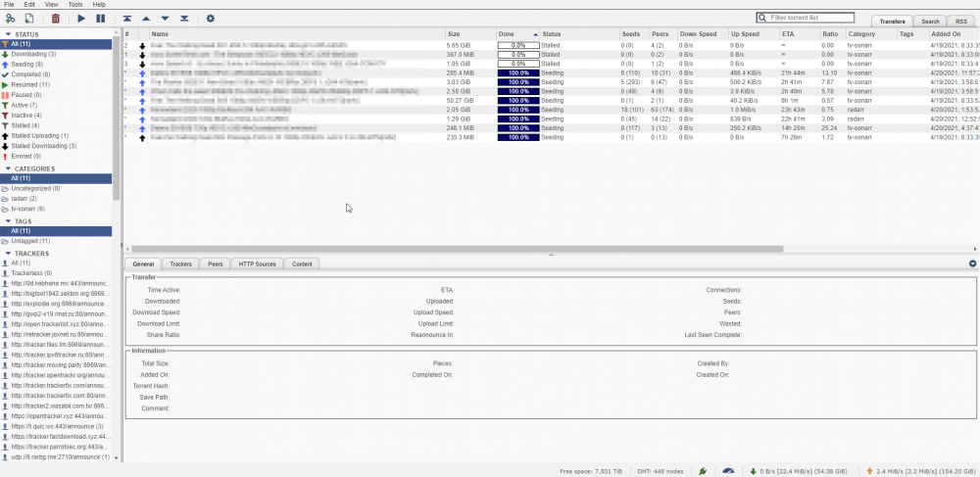Open the Tools menu
The image size is (980, 477).
click(x=75, y=4)
